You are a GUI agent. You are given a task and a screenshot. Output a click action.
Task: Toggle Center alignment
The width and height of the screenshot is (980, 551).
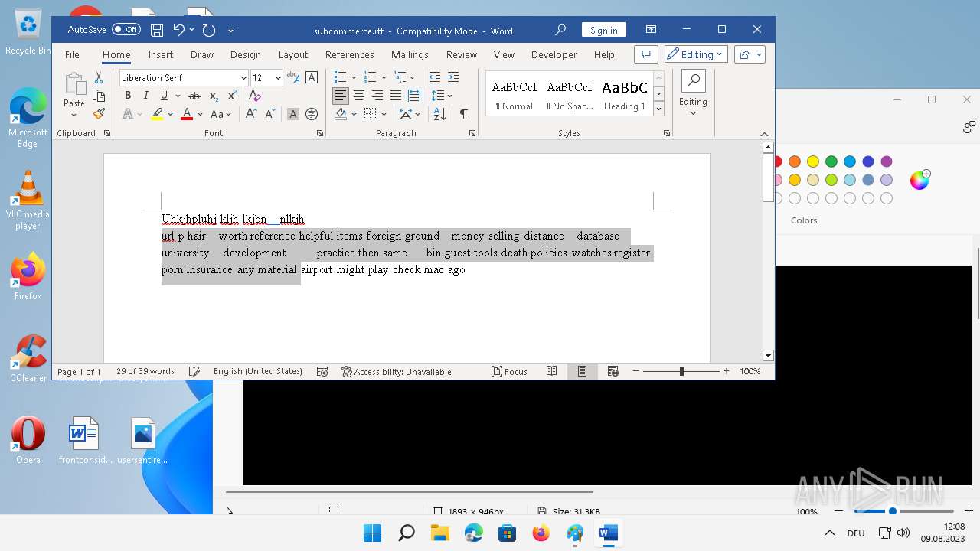click(359, 96)
